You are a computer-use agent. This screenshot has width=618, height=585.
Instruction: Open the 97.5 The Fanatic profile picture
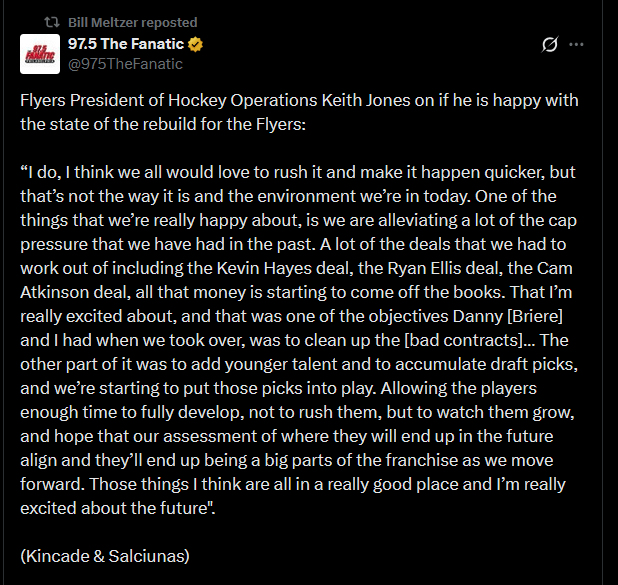coord(40,54)
